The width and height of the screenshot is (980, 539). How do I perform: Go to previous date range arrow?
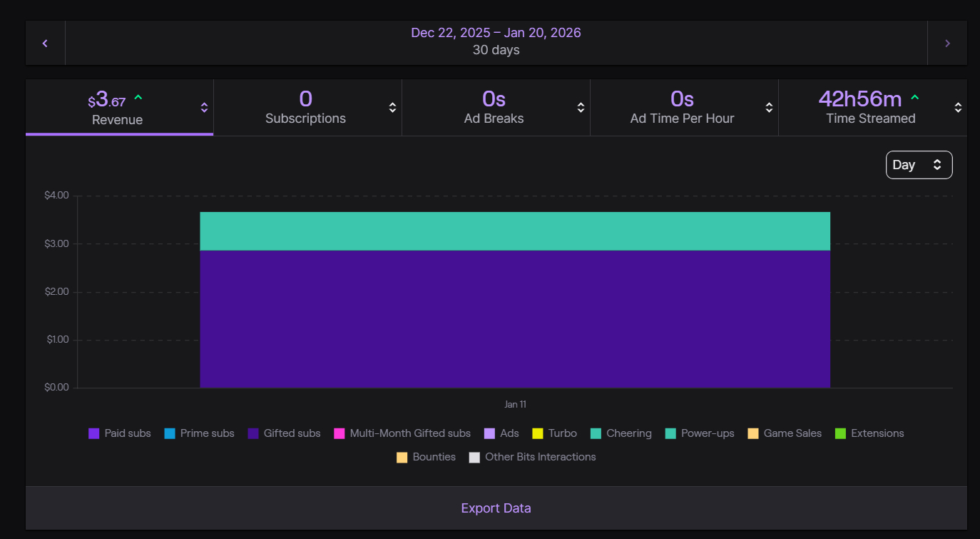(45, 44)
